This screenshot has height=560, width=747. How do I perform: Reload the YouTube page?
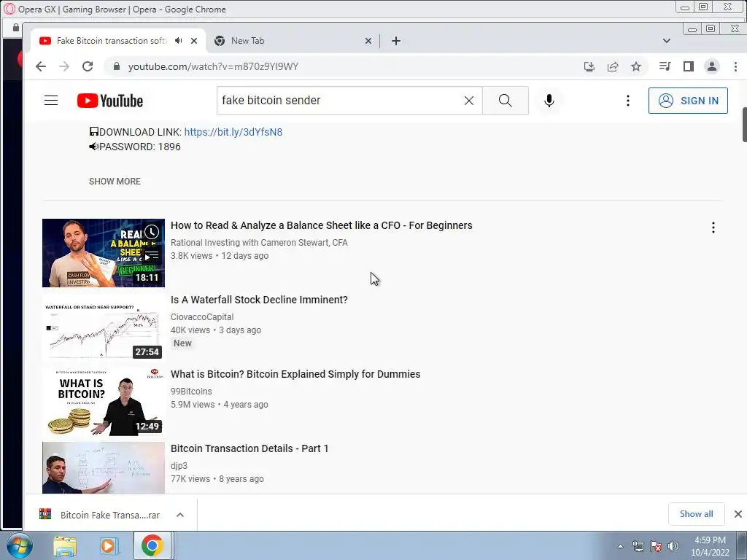(x=88, y=66)
